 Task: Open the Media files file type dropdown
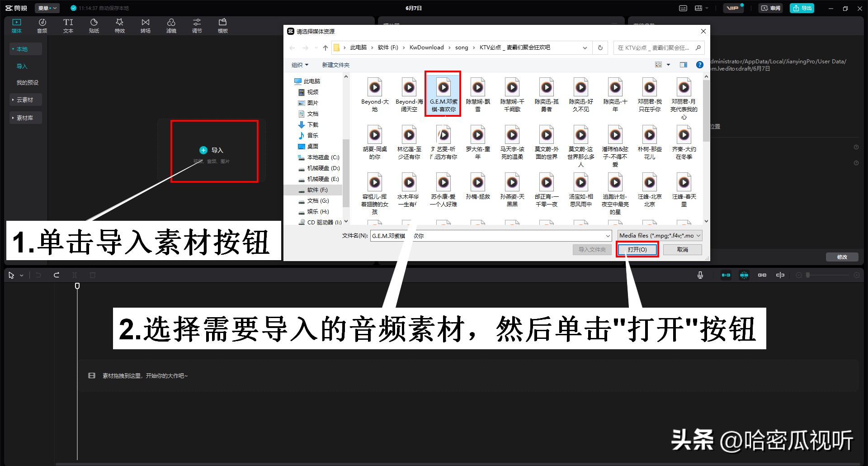point(658,235)
